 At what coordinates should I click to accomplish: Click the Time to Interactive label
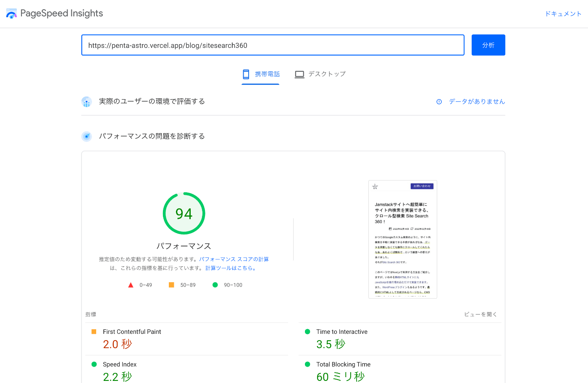[x=342, y=332]
